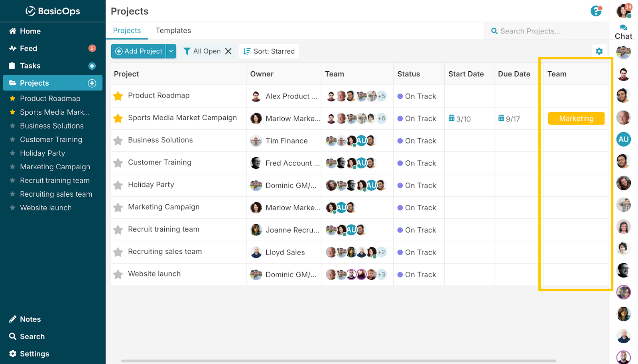638x364 pixels.
Task: Click the Start Date calendar icon 3/10
Action: point(451,118)
